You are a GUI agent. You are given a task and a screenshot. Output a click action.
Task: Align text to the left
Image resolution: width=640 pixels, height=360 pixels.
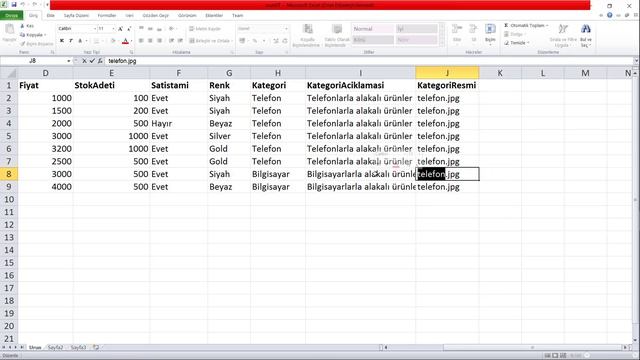point(141,41)
